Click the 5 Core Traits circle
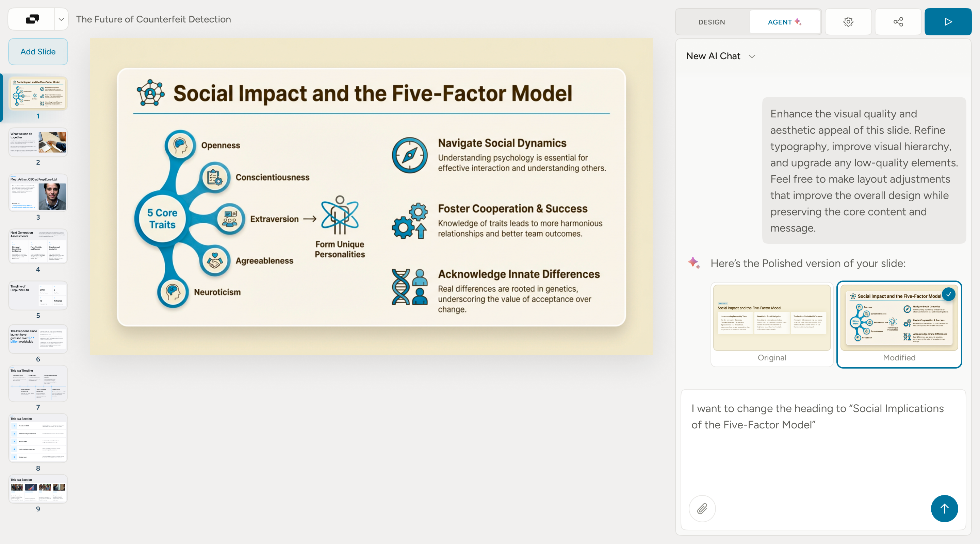 tap(162, 219)
